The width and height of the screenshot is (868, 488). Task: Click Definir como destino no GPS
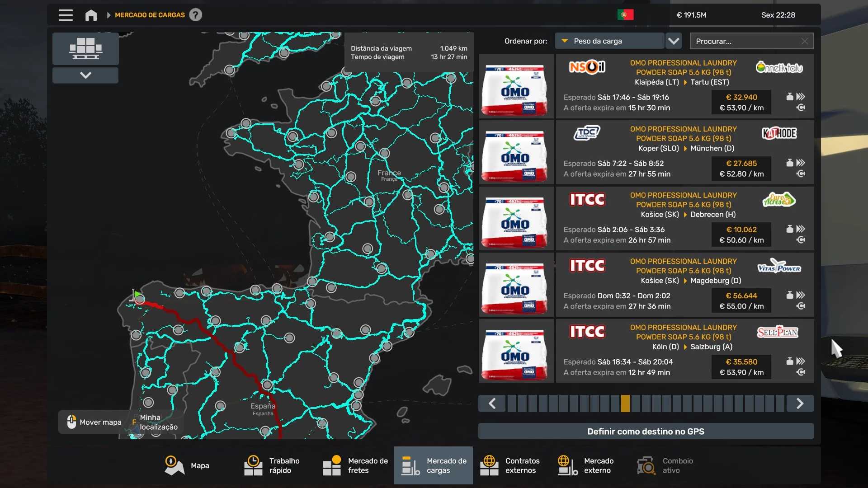coord(646,432)
